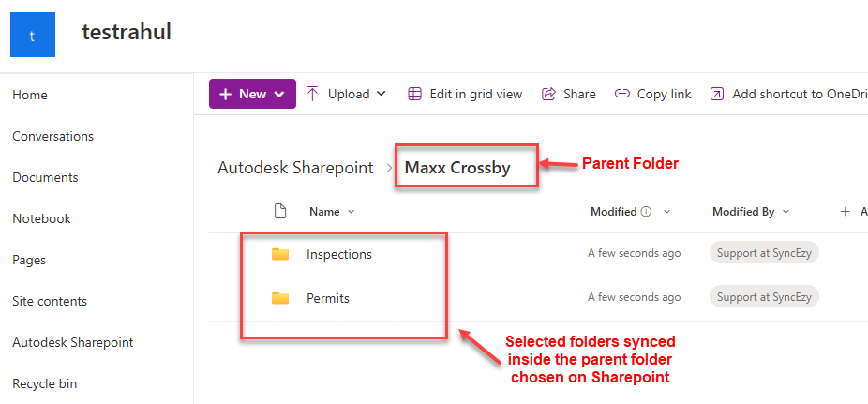Open the Inspections folder name link
The height and width of the screenshot is (404, 868).
pyautogui.click(x=339, y=254)
